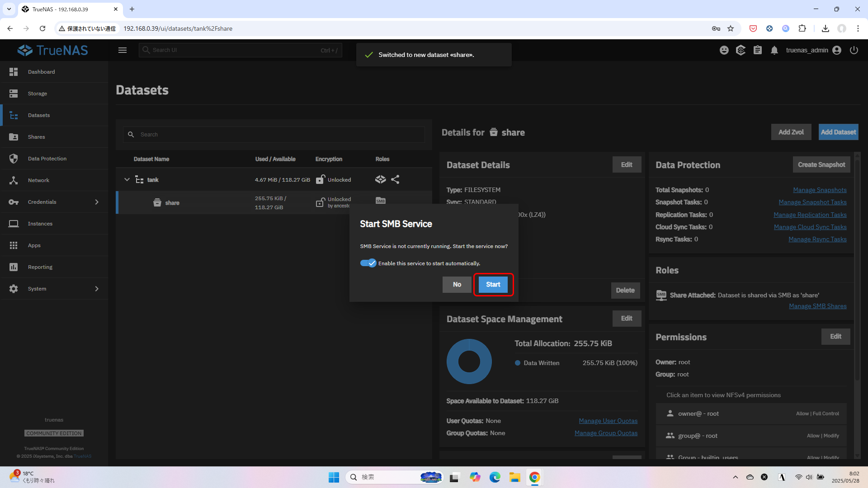Click the tank apps role icon
Screen dimensions: 868x488
380,180
